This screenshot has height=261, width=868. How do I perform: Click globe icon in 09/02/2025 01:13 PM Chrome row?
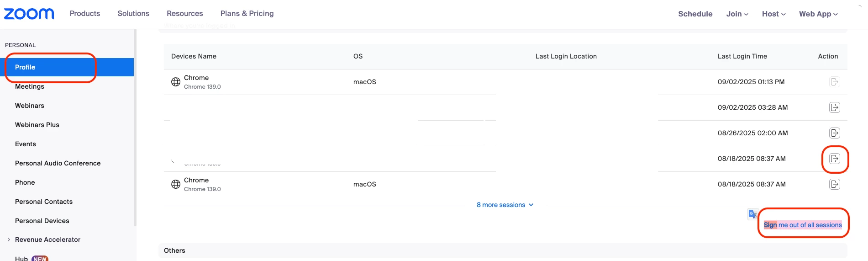(176, 82)
